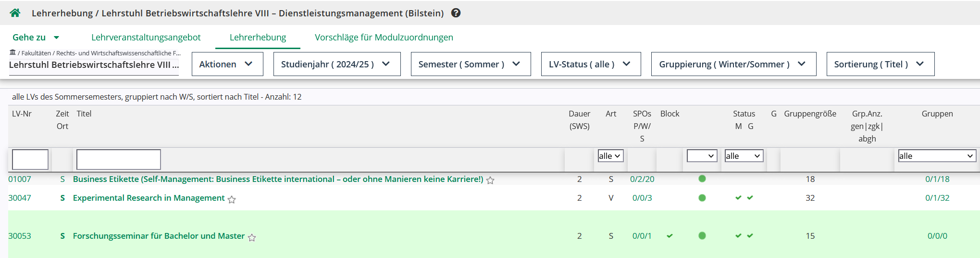Switch to the Lehrveranstaltungsangebot tab

click(146, 38)
